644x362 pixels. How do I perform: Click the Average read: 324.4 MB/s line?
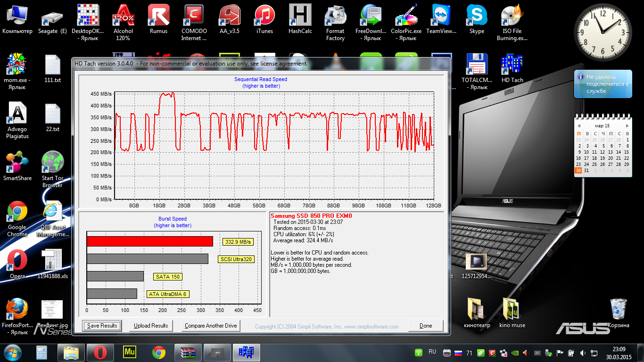point(303,240)
